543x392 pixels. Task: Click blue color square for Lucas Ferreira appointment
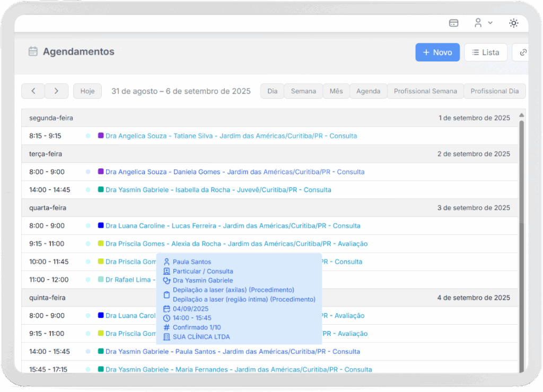coord(101,226)
